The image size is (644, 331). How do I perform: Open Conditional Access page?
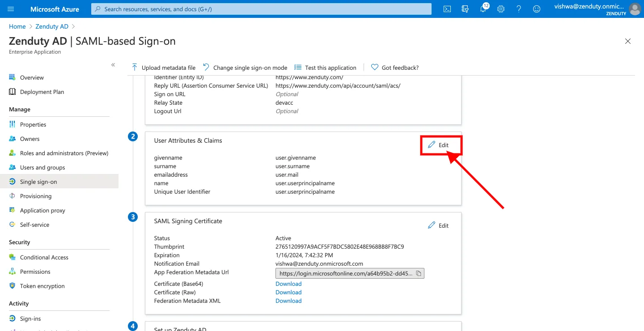44,257
